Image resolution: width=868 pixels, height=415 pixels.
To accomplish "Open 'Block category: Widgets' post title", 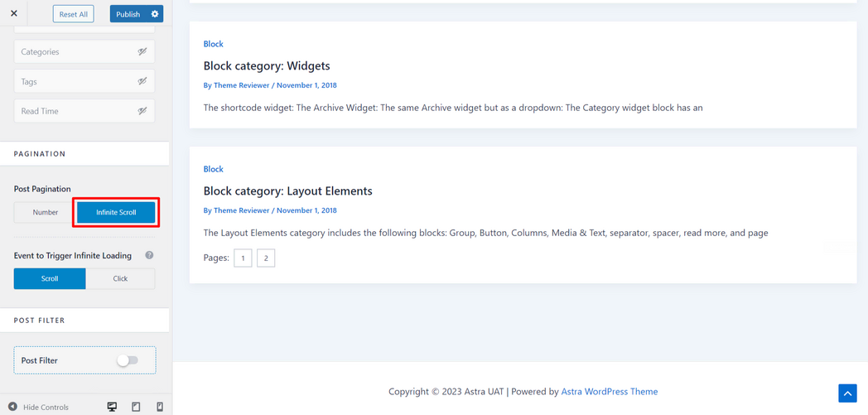I will click(267, 65).
